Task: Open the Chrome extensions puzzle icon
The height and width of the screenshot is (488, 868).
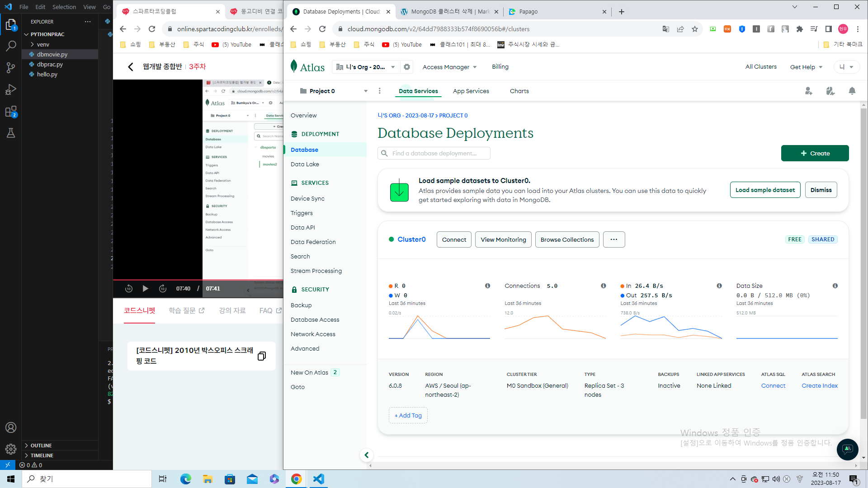Action: click(800, 29)
